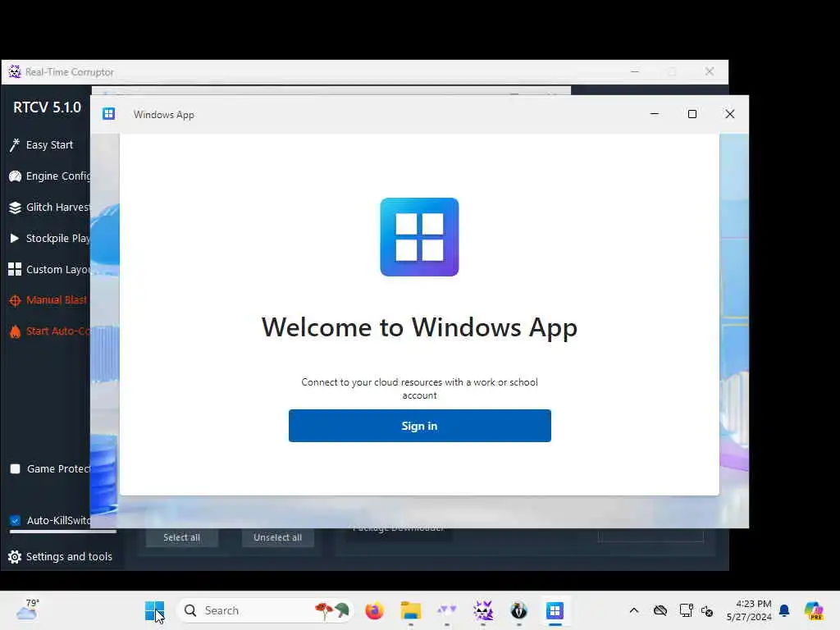
Task: Click the Unselect all button in RTCV
Action: tap(277, 537)
